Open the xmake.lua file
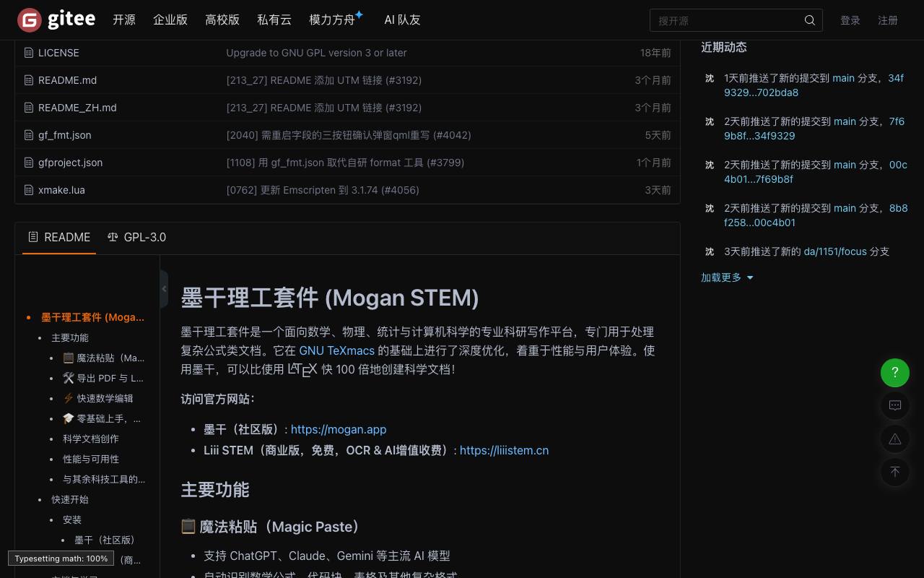The width and height of the screenshot is (924, 578). (x=61, y=190)
